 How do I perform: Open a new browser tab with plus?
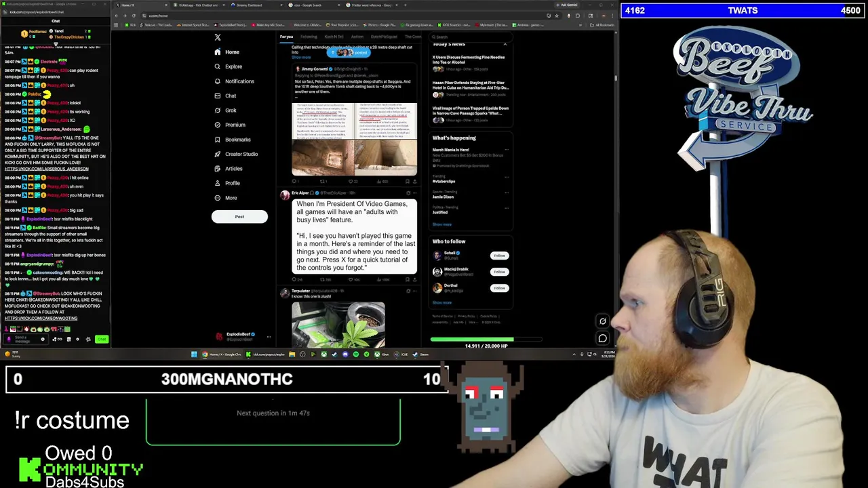(405, 5)
